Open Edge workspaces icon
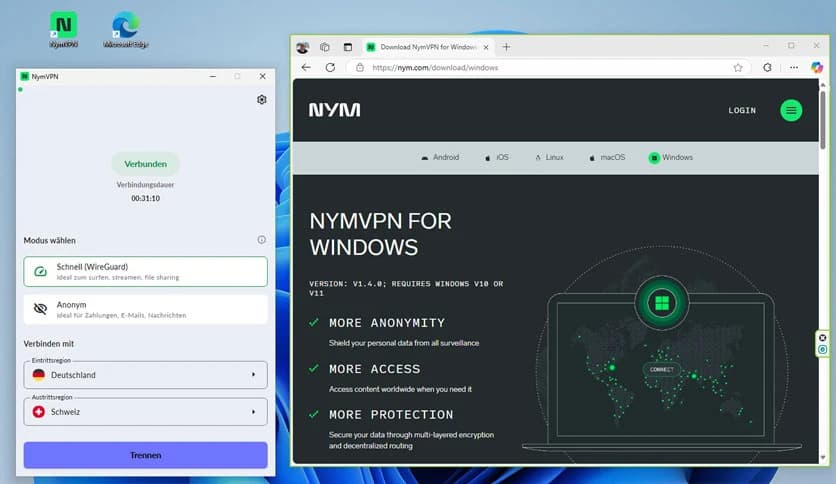The image size is (836, 484). [x=325, y=47]
